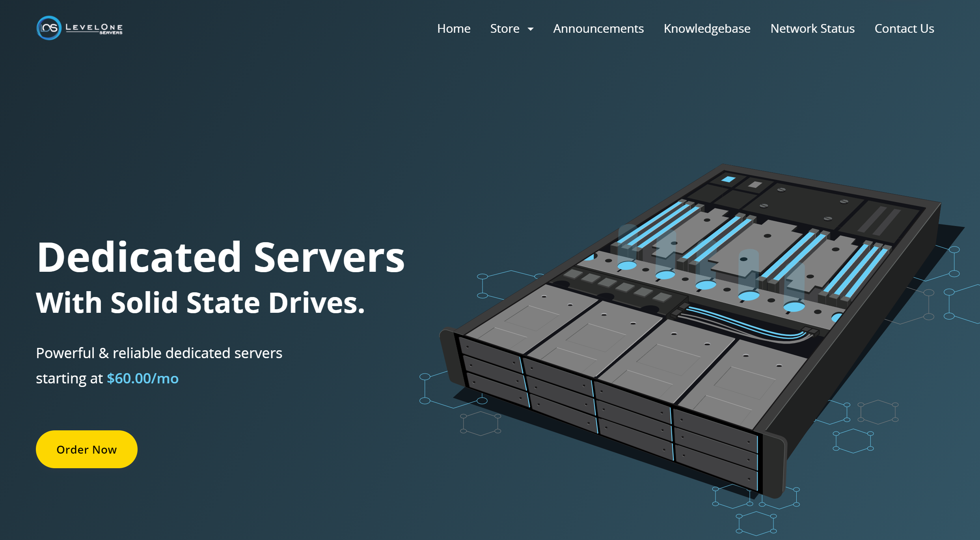This screenshot has height=540, width=980.
Task: Expand the Store dropdown menu
Action: 511,28
